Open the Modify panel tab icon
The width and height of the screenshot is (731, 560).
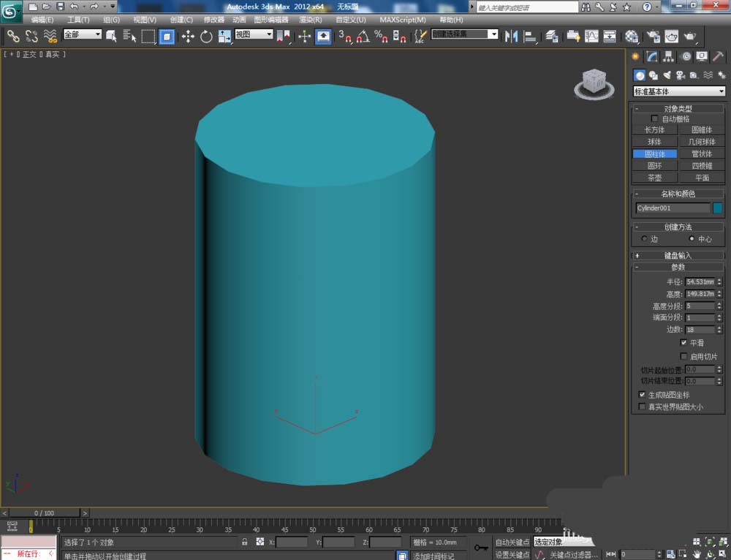point(652,57)
